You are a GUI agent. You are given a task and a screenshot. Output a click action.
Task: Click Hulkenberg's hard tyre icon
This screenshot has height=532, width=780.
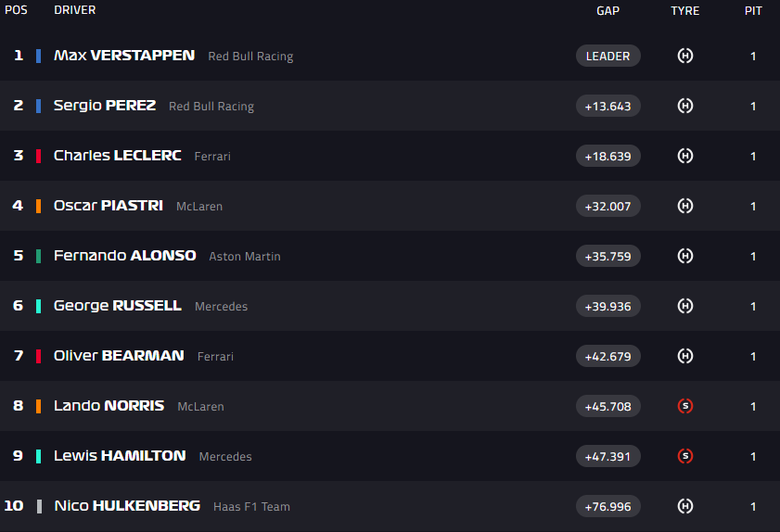click(x=685, y=506)
